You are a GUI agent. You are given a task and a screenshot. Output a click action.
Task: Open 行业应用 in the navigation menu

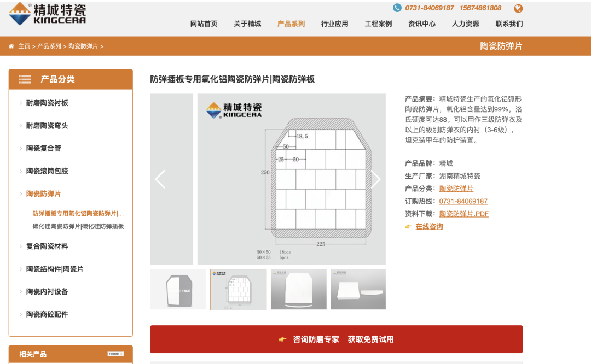[335, 24]
